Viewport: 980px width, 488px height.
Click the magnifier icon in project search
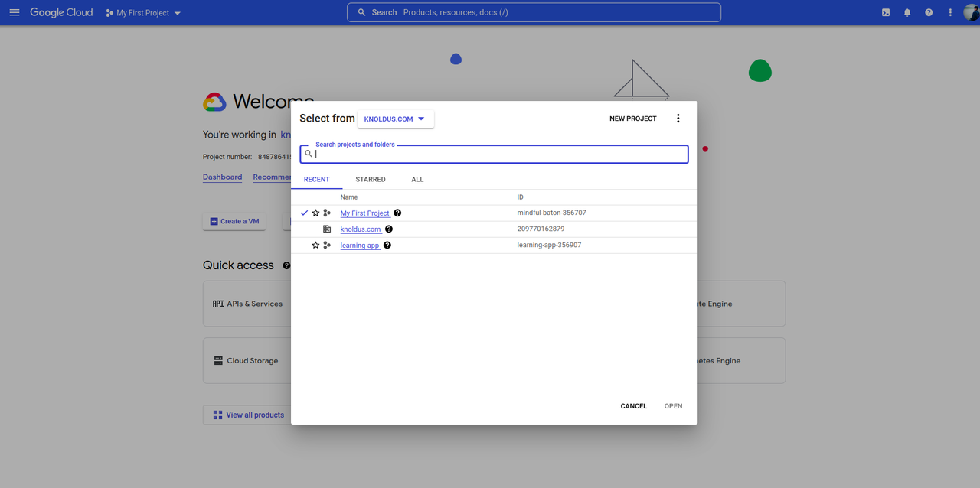309,154
